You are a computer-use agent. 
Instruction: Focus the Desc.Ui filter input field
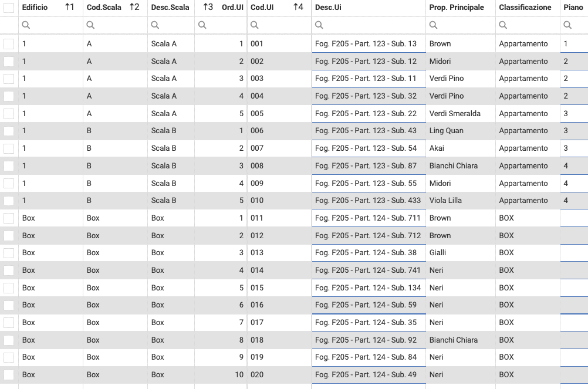369,25
